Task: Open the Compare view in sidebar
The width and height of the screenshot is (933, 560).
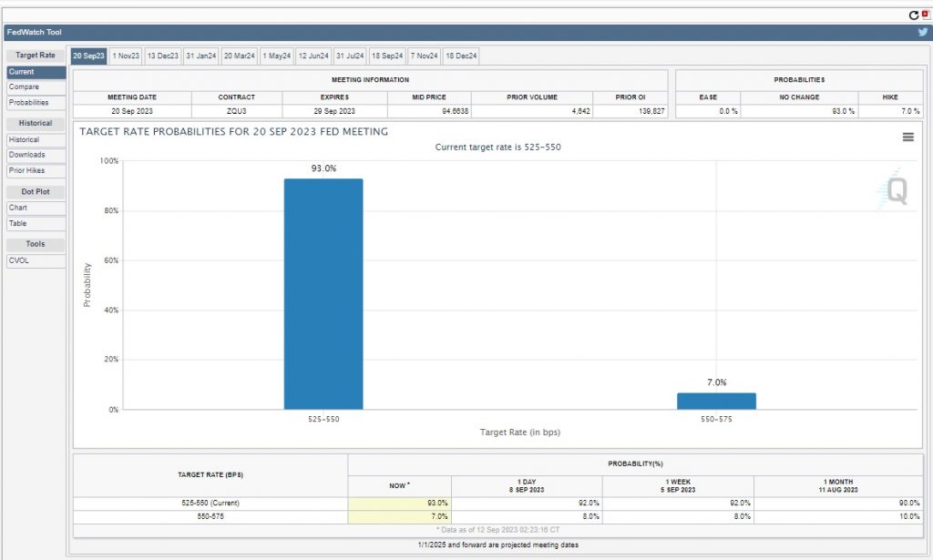Action: pos(36,87)
